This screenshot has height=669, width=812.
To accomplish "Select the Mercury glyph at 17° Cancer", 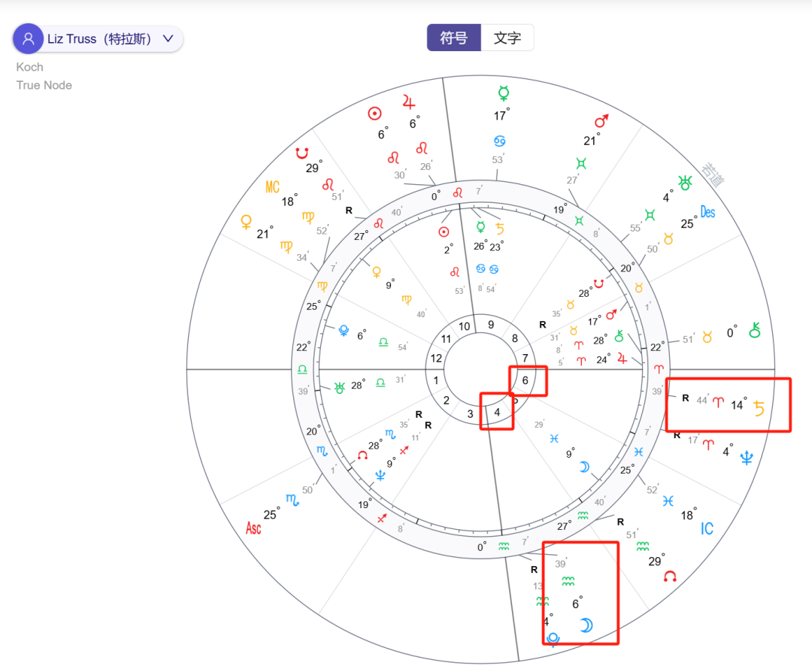I will (x=503, y=93).
